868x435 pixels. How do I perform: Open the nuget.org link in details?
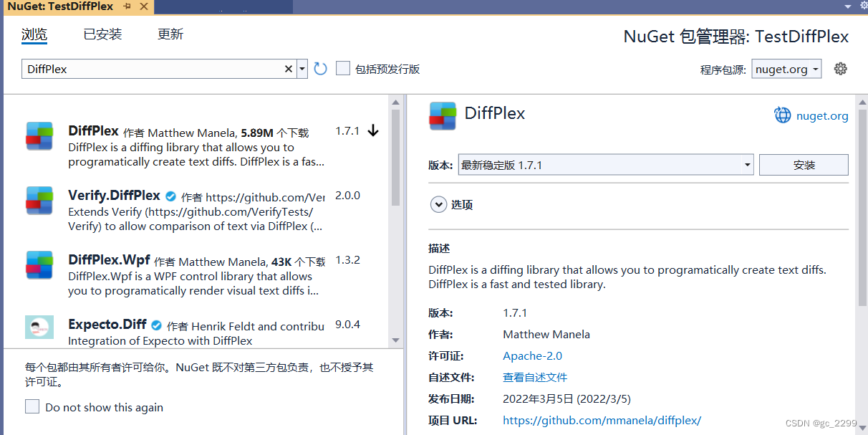pos(822,116)
